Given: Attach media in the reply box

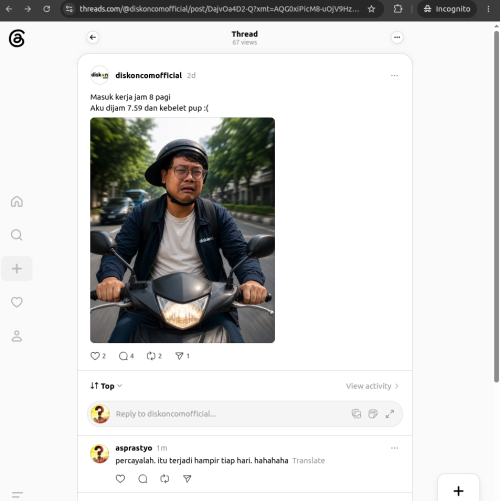Looking at the screenshot, I should [x=356, y=414].
